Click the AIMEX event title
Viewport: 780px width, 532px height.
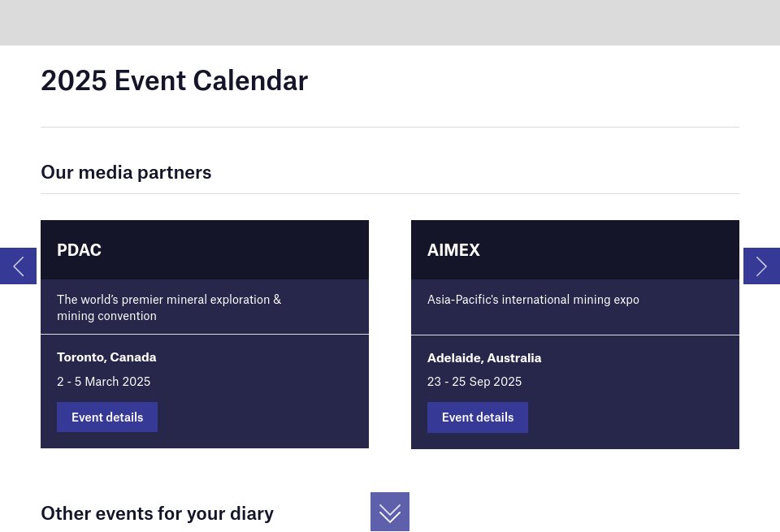coord(453,249)
